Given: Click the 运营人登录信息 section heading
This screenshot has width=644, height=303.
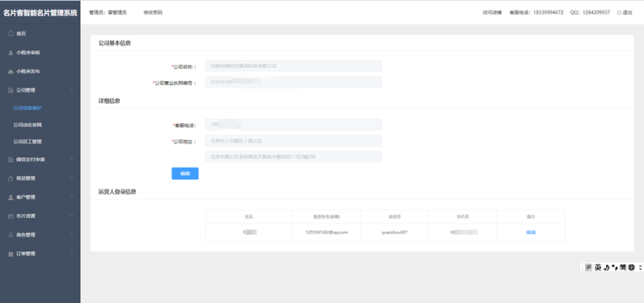Looking at the screenshot, I should tap(117, 191).
